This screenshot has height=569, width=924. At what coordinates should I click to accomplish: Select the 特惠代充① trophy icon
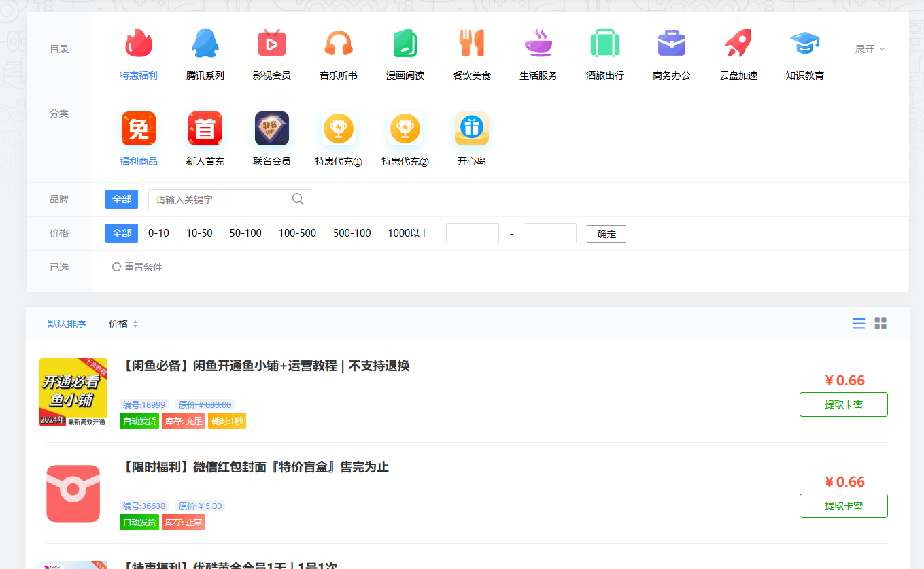[x=339, y=128]
